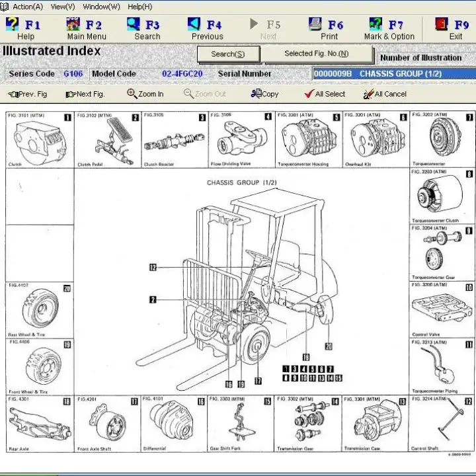The width and height of the screenshot is (476, 476).
Task: Go to Prev. Fig
Action: [x=28, y=94]
